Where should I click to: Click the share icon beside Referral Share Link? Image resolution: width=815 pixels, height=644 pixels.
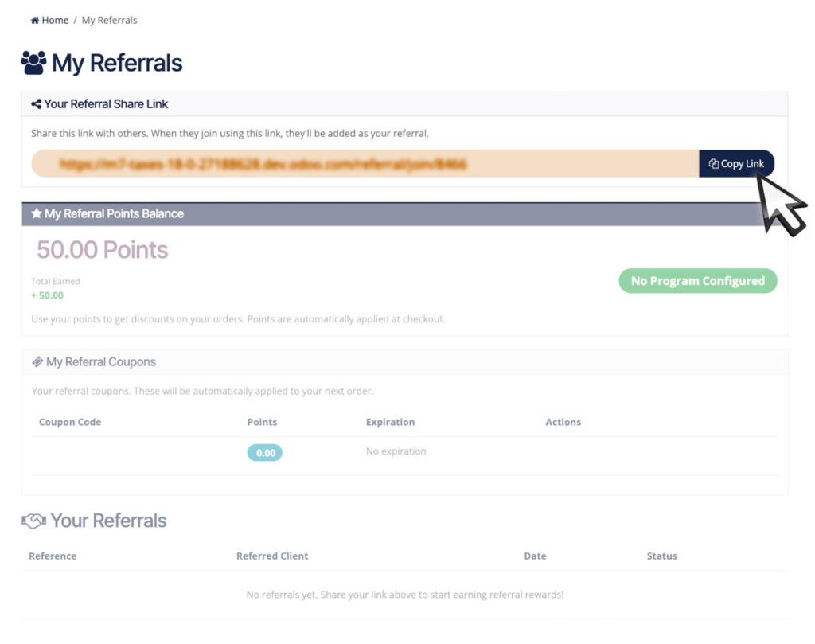[36, 104]
